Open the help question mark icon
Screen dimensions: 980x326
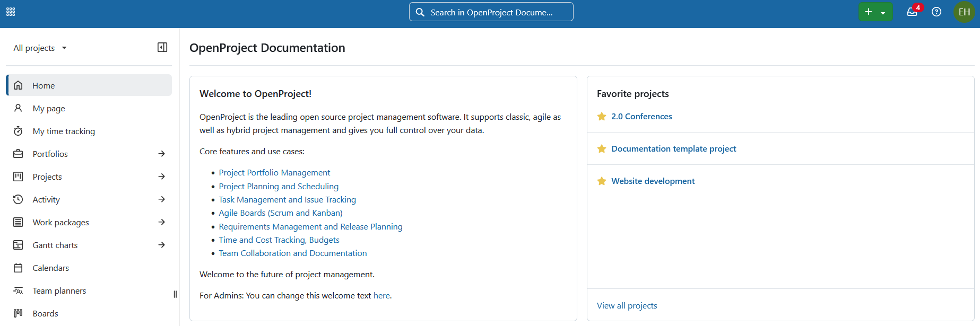936,12
